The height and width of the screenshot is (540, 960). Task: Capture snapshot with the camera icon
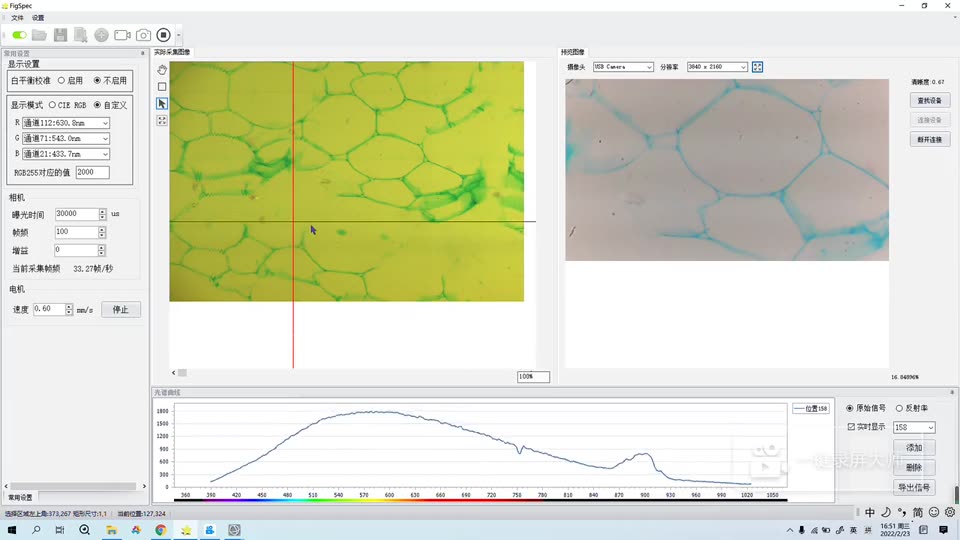143,35
